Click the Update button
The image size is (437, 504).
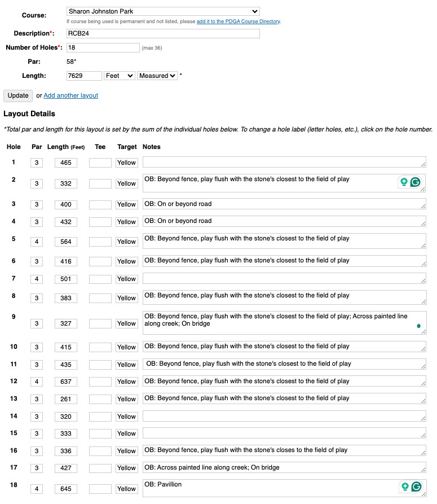tap(18, 96)
